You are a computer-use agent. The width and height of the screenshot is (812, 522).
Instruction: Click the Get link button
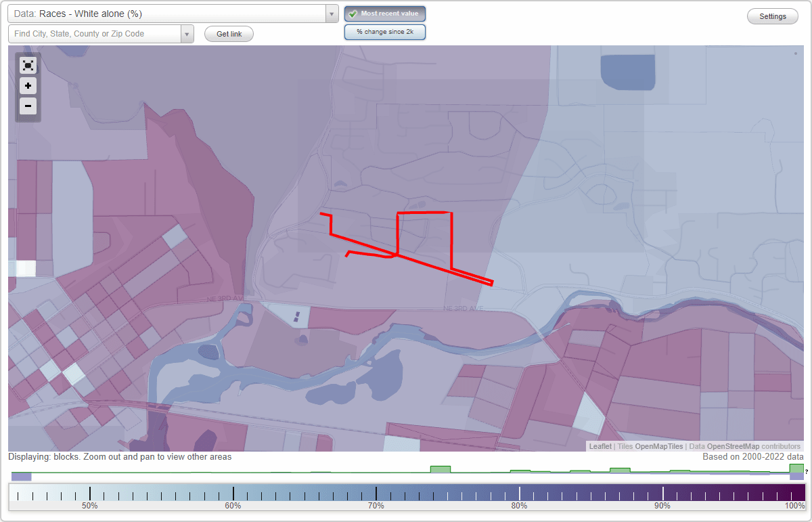pos(229,34)
